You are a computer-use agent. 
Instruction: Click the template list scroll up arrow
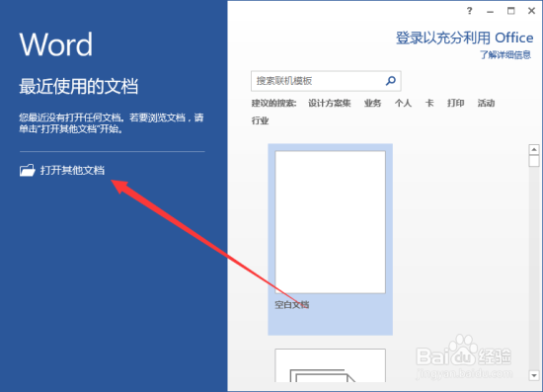(x=534, y=150)
